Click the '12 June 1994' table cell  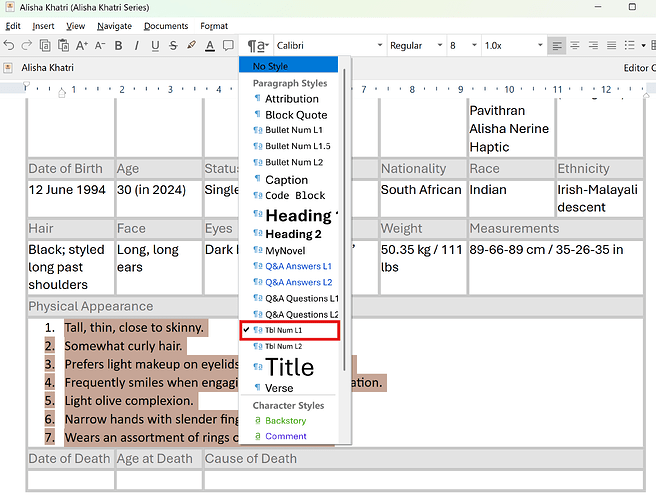point(71,198)
